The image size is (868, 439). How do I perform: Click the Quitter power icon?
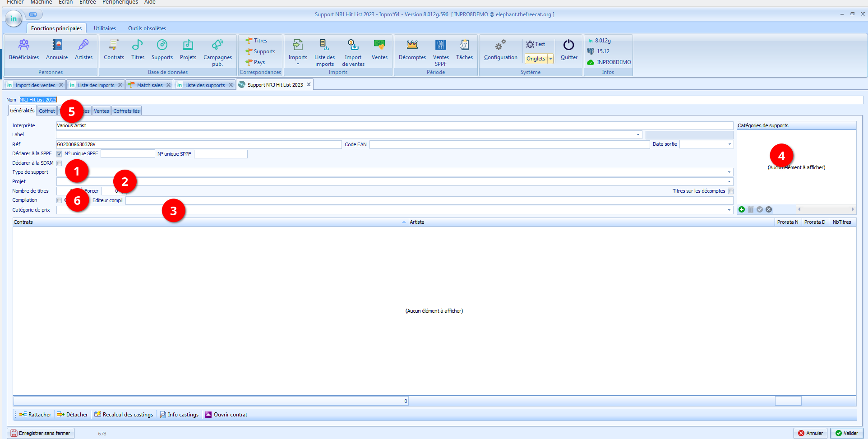point(568,49)
